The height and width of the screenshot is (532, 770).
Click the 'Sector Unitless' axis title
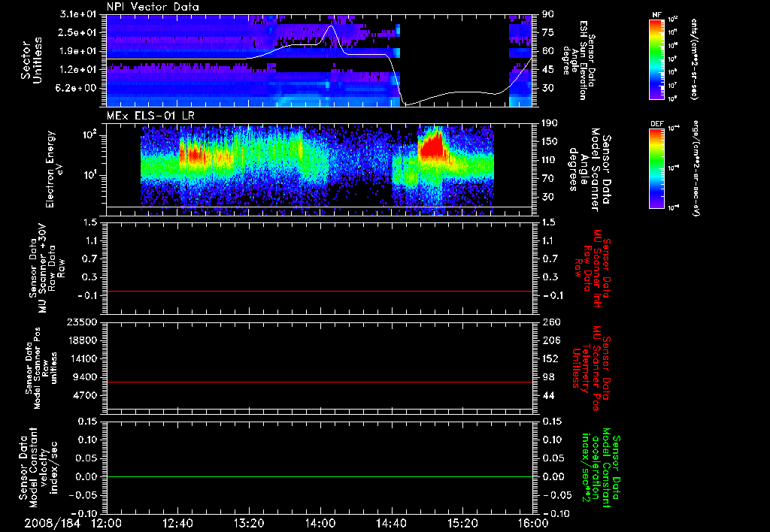point(31,60)
